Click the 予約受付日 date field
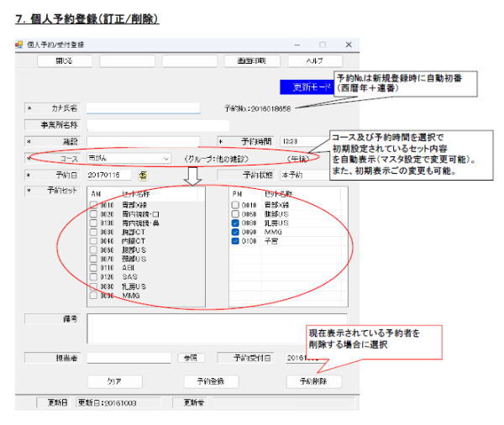The width and height of the screenshot is (504, 425). (305, 358)
